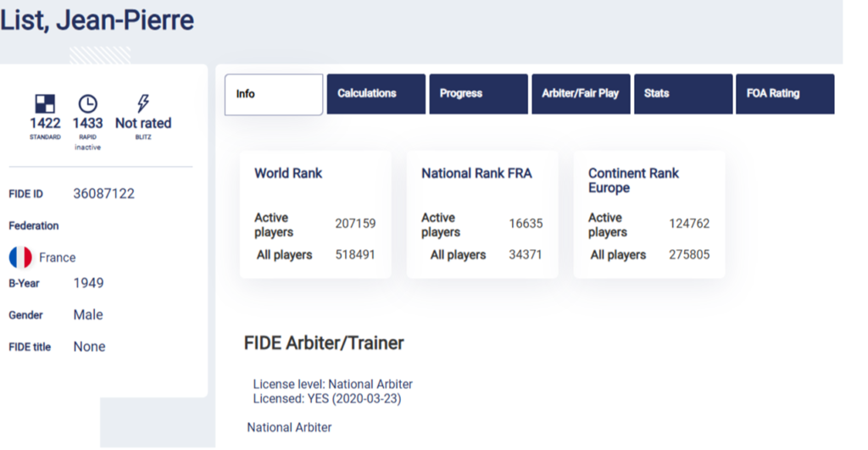Open the FOA Rating tab

[785, 94]
